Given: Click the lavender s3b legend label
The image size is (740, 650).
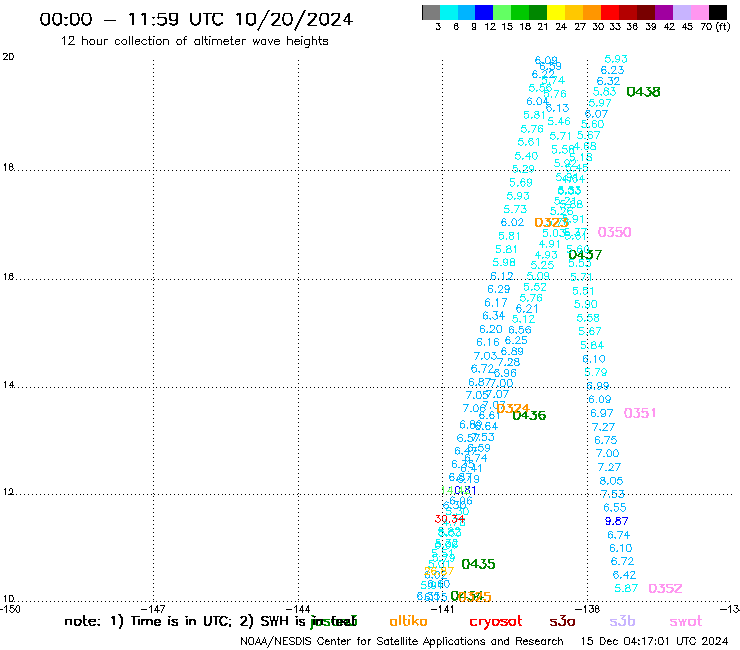Looking at the screenshot, I should [622, 621].
